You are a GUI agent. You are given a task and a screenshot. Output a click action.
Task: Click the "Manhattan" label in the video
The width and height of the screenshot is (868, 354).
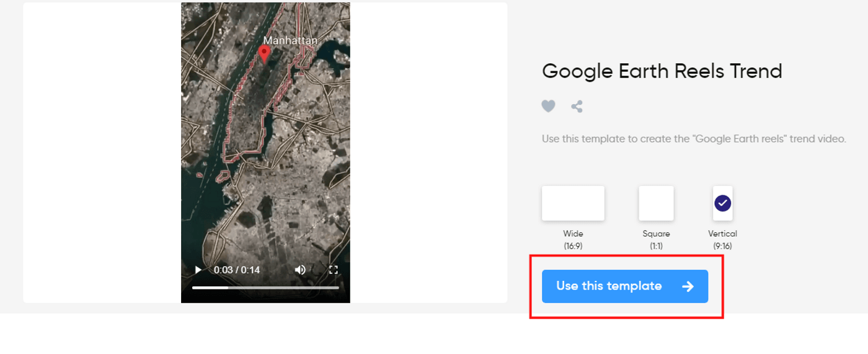pyautogui.click(x=290, y=41)
